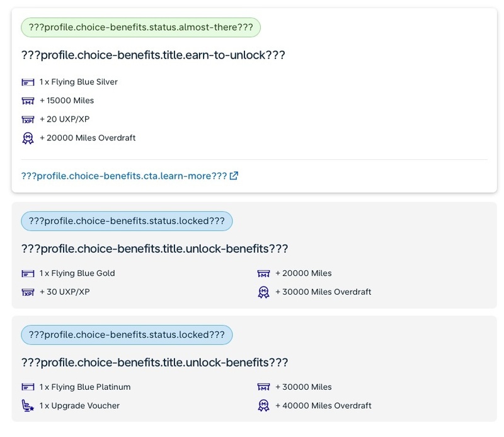Screen dimensions: 504x437
Task: Click the 30000 Miles icon in Platinum card
Action: [265, 386]
